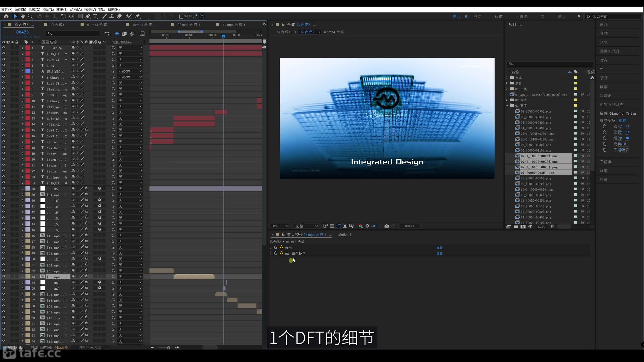Toggle visibility of layer 53 06.mp4
The image size is (644, 362).
(4, 276)
